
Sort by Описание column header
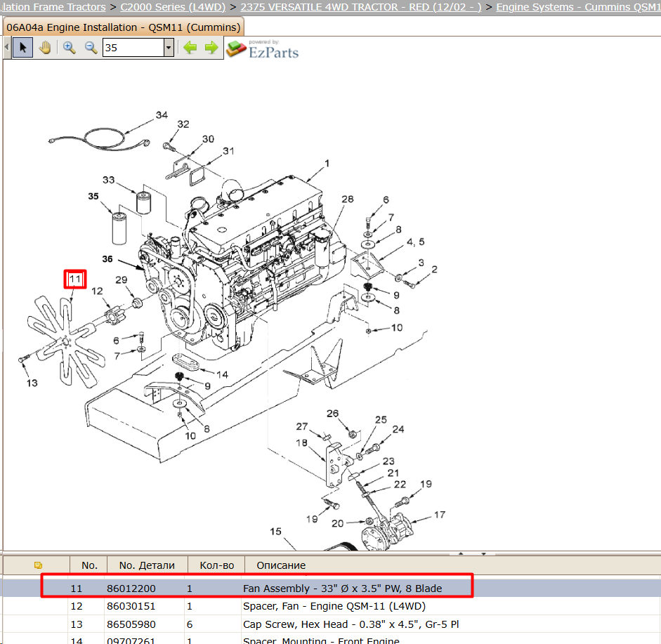[281, 565]
